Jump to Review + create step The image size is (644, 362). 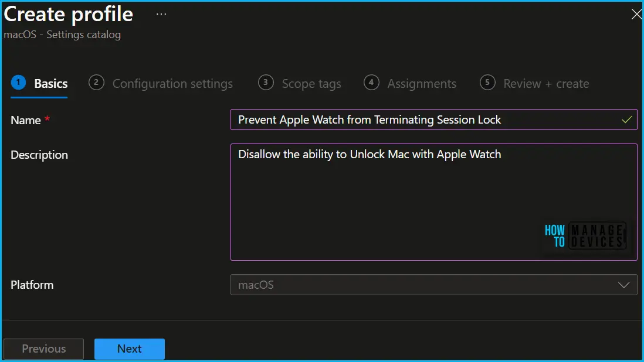pos(534,83)
